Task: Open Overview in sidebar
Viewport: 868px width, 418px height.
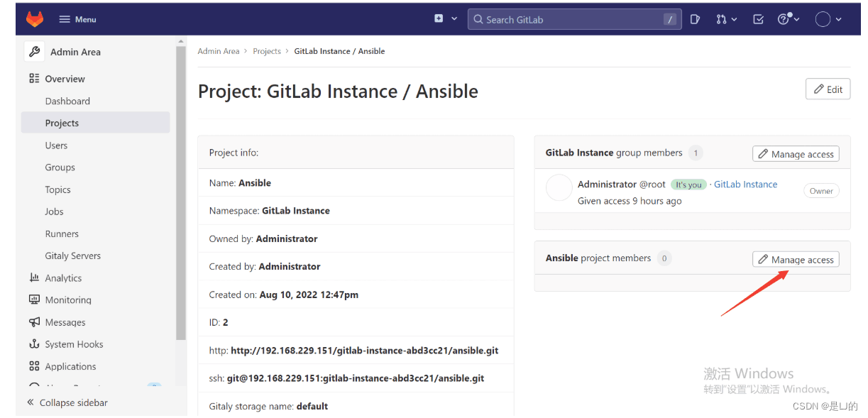Action: tap(65, 79)
